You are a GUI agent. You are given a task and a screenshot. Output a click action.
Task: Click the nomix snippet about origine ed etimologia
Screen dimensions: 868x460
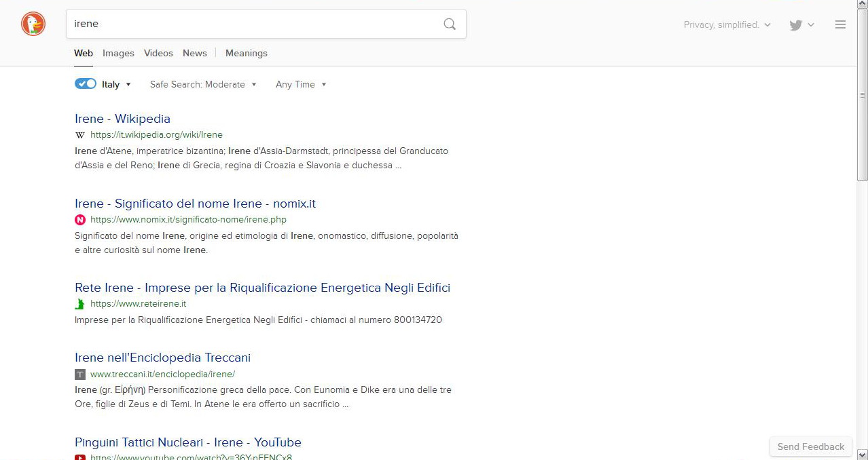point(266,243)
